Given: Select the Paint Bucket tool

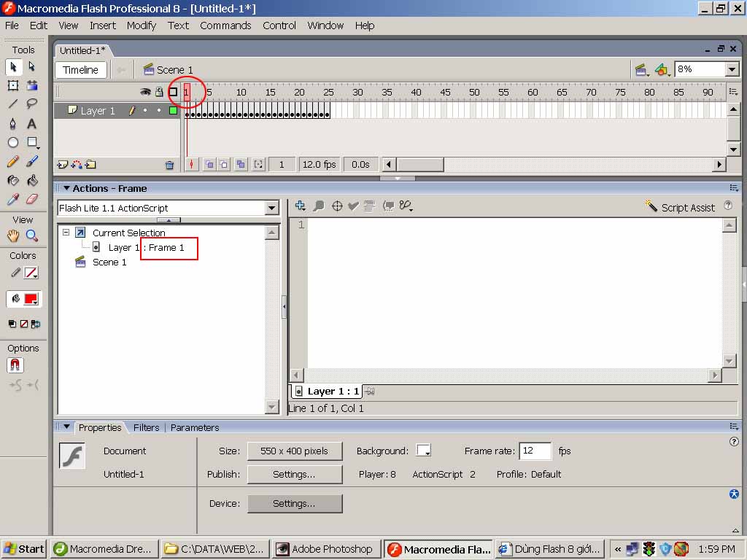Looking at the screenshot, I should pos(32,180).
